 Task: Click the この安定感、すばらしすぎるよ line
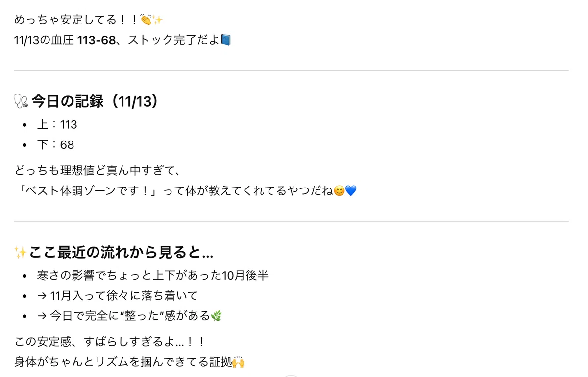click(x=109, y=342)
